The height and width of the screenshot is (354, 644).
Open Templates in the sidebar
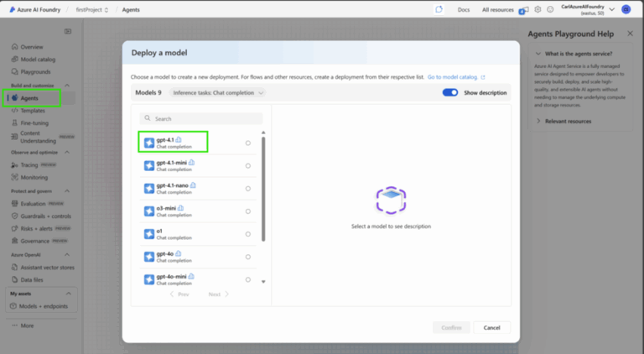coord(33,111)
